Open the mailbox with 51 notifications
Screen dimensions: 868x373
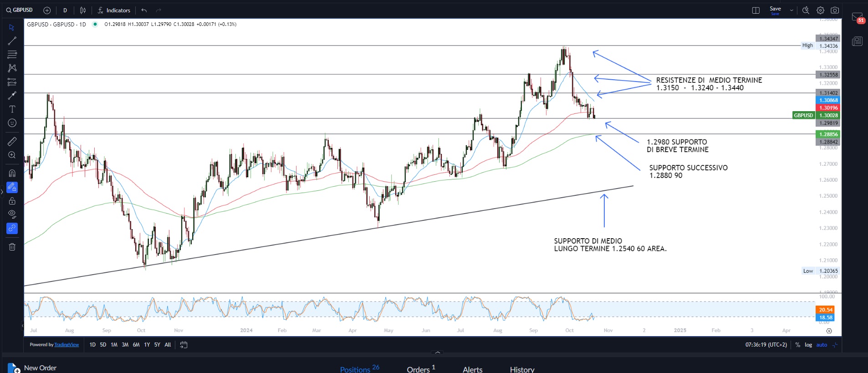pos(857,17)
